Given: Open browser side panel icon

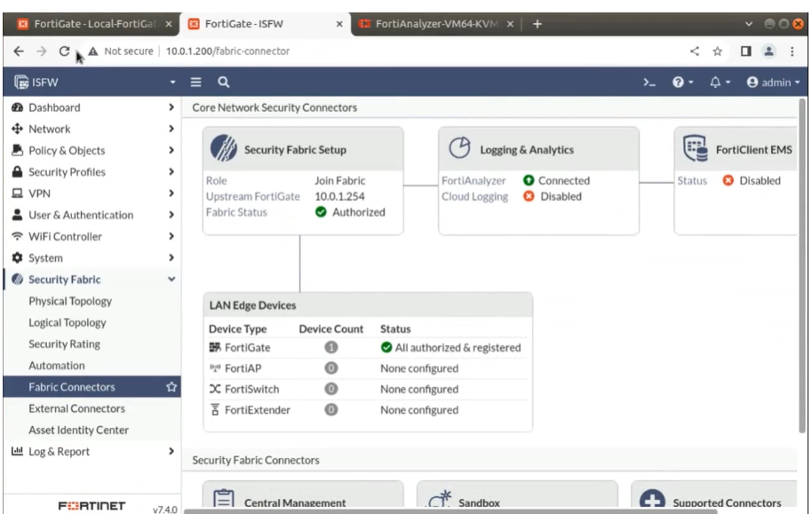Looking at the screenshot, I should tap(745, 51).
